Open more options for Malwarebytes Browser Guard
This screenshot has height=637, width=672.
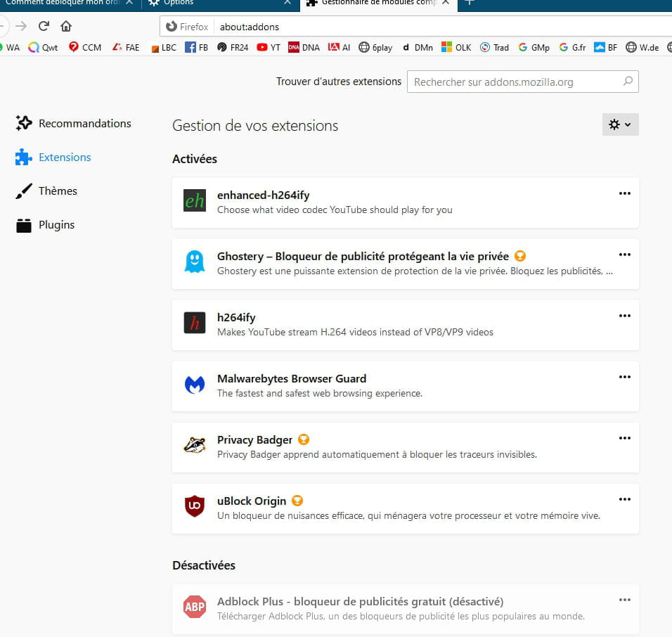pos(624,378)
